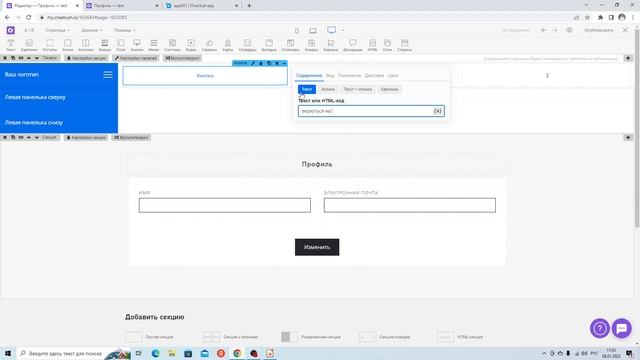Viewport: 640px width, 360px height.
Task: Open Настройки панелей
Action: click(136, 58)
